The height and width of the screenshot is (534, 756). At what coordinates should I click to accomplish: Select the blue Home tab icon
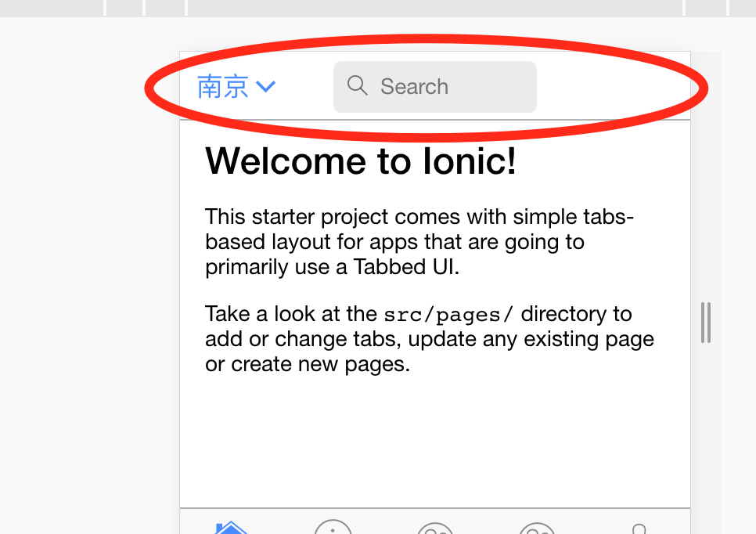[x=230, y=527]
